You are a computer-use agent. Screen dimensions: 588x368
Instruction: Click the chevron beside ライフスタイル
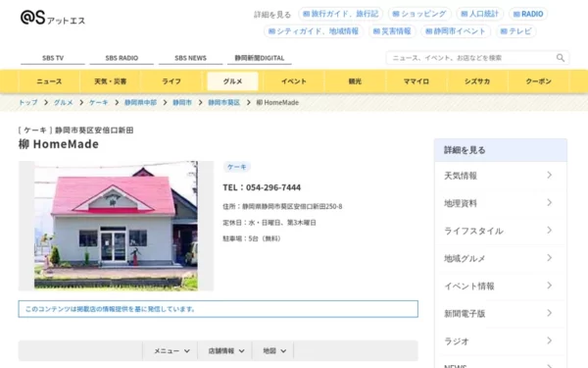tap(550, 231)
